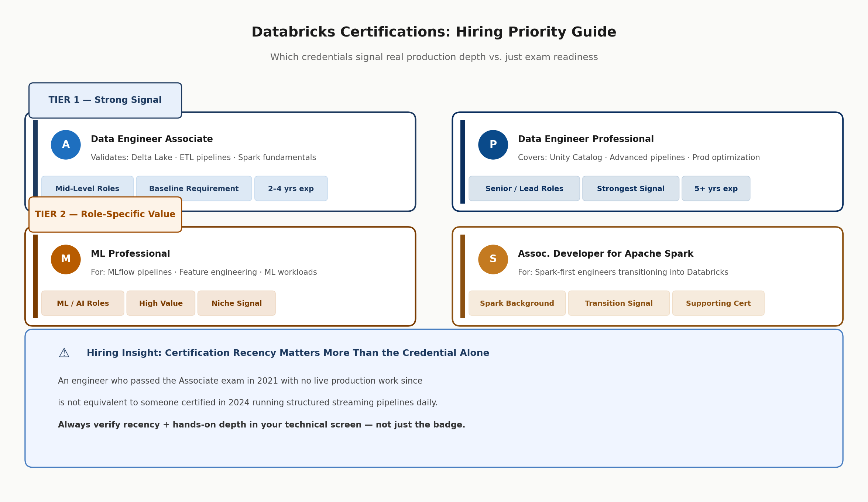This screenshot has height=502, width=868.
Task: Click the 'ML Professional' heading
Action: [130, 254]
